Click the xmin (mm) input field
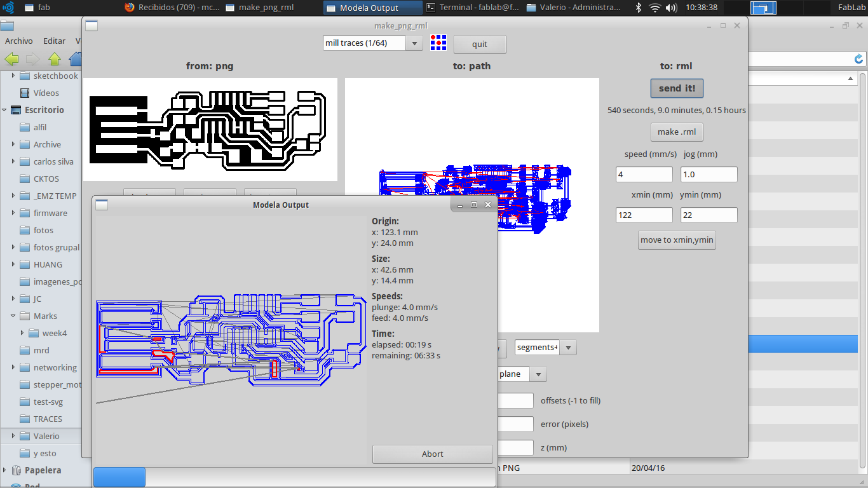Viewport: 868px width, 488px height. [x=644, y=215]
